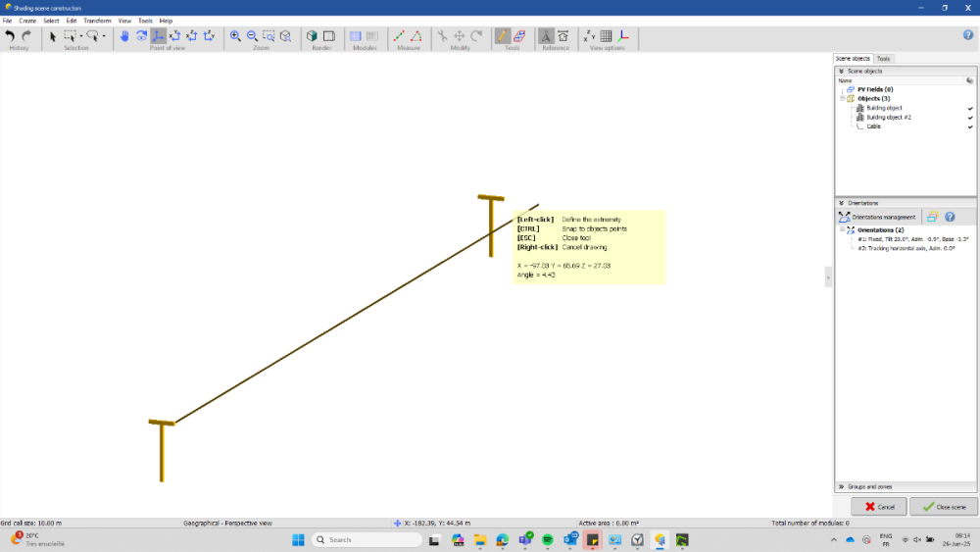Viewport: 980px width, 552px height.
Task: Select the pan hand tool
Action: 124,36
